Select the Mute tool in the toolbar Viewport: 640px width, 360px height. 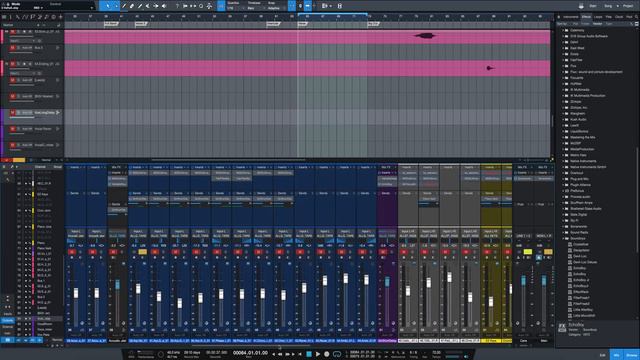[x=148, y=6]
